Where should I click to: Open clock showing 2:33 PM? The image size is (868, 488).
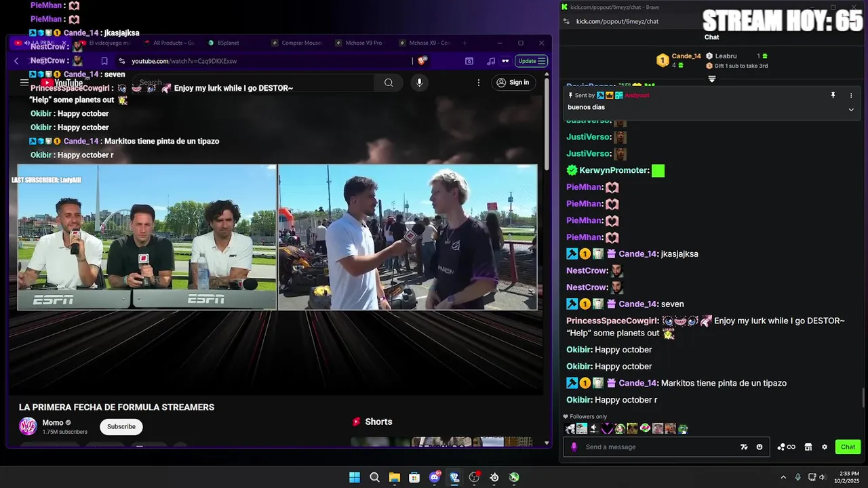coord(849,477)
